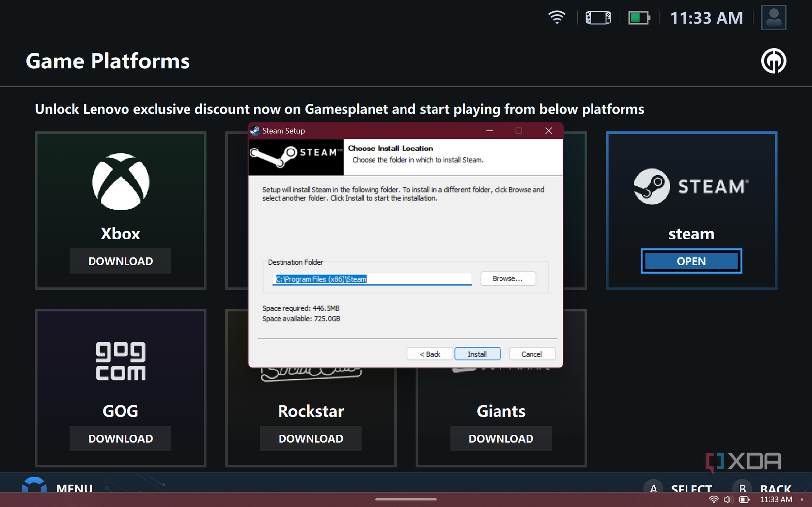Viewport: 812px width, 507px height.
Task: Download the Xbox platform
Action: 121,261
